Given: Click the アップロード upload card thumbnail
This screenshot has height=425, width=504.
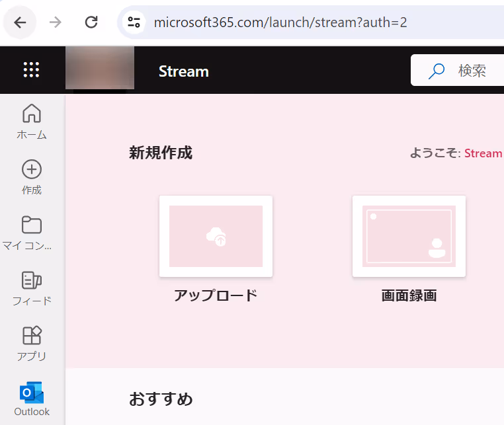Looking at the screenshot, I should click(x=216, y=236).
